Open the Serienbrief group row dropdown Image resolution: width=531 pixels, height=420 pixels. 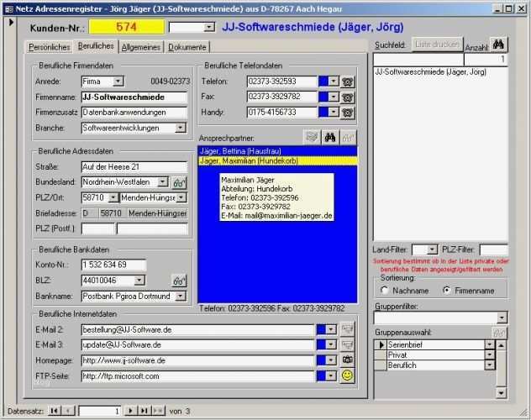pos(489,345)
